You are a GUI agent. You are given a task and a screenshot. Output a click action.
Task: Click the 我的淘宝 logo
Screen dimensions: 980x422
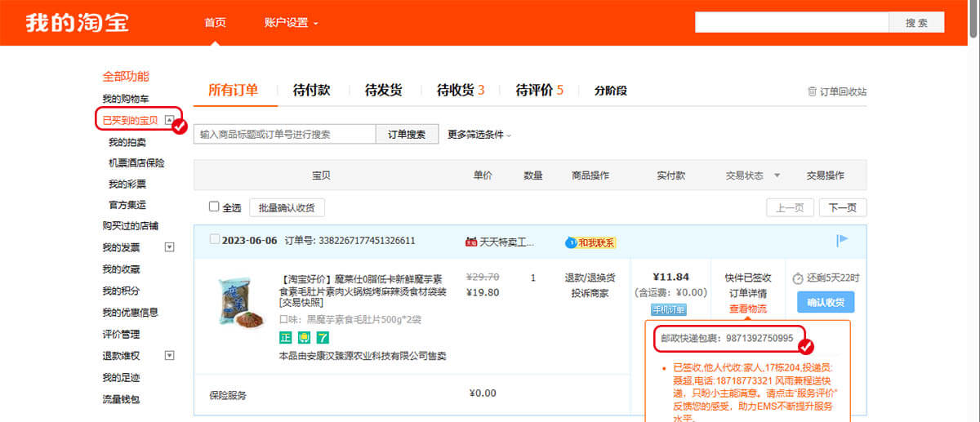[77, 22]
